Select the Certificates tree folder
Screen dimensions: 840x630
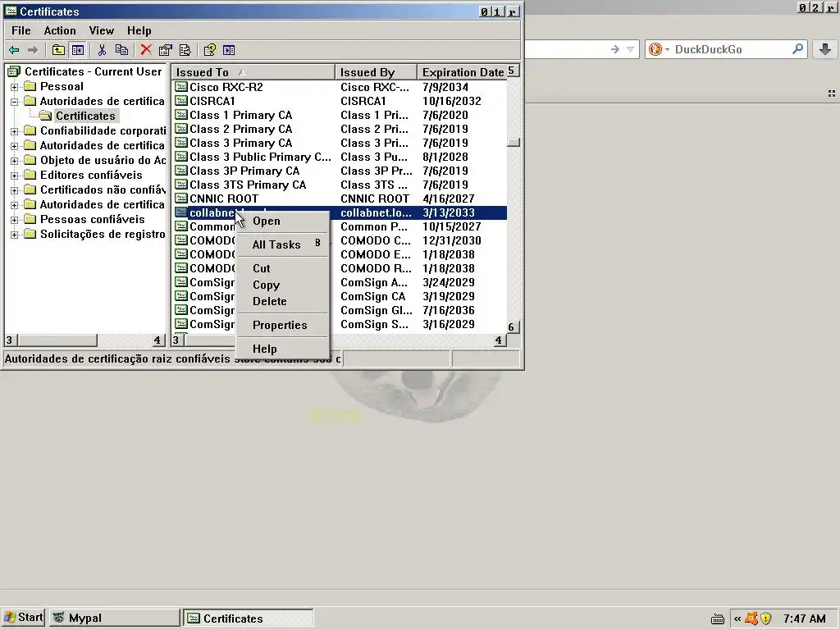point(78,116)
